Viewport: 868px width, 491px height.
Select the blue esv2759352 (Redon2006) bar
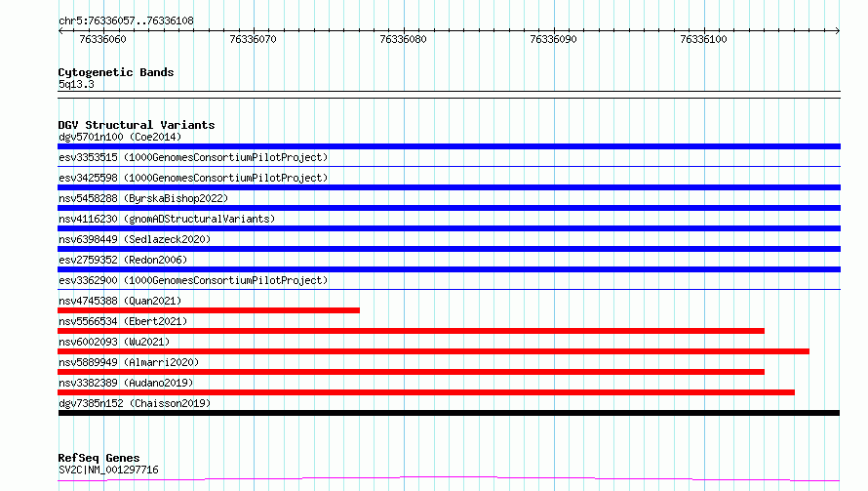[449, 269]
